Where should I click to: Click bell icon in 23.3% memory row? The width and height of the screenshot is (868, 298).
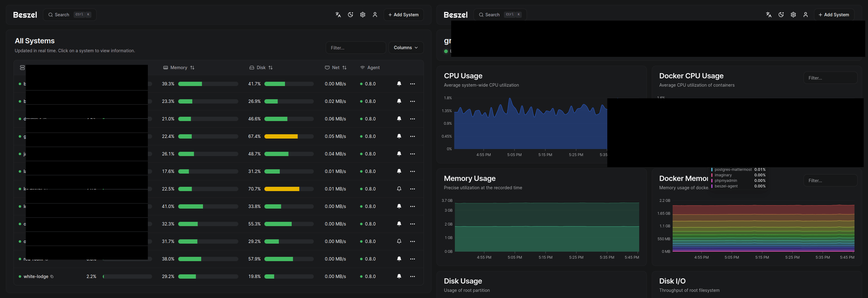pyautogui.click(x=399, y=101)
